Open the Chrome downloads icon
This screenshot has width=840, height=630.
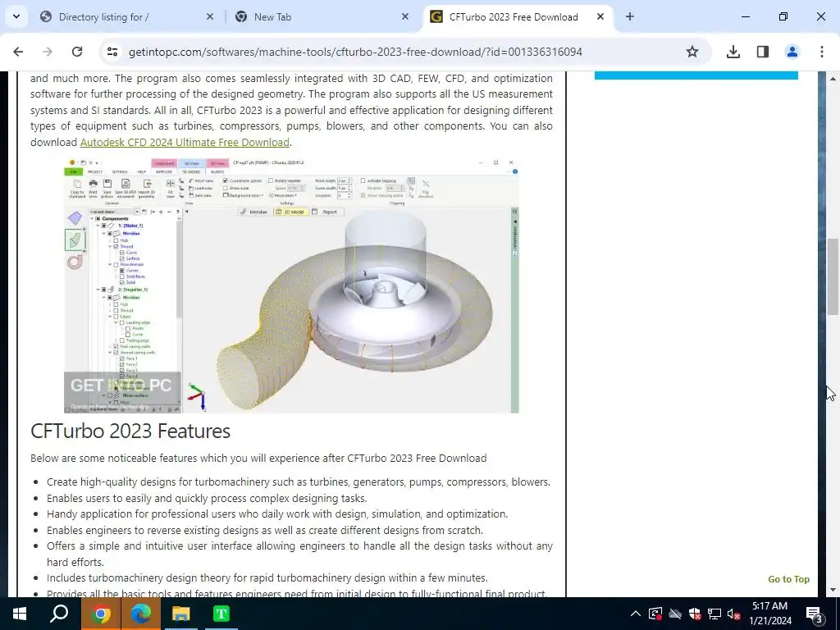[x=733, y=52]
